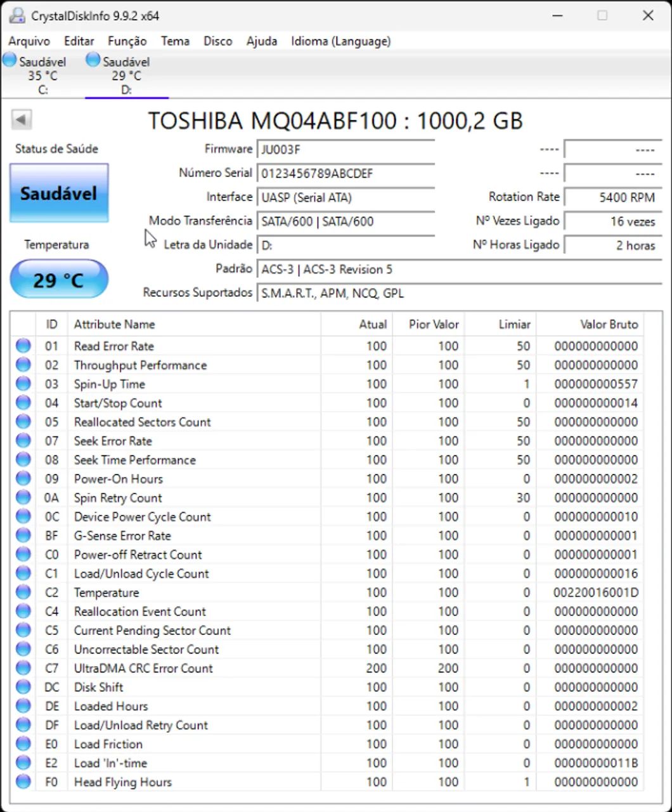Screen dimensions: 672x812
Task: Select the Load/Unload Retry Count row
Action: point(327,725)
